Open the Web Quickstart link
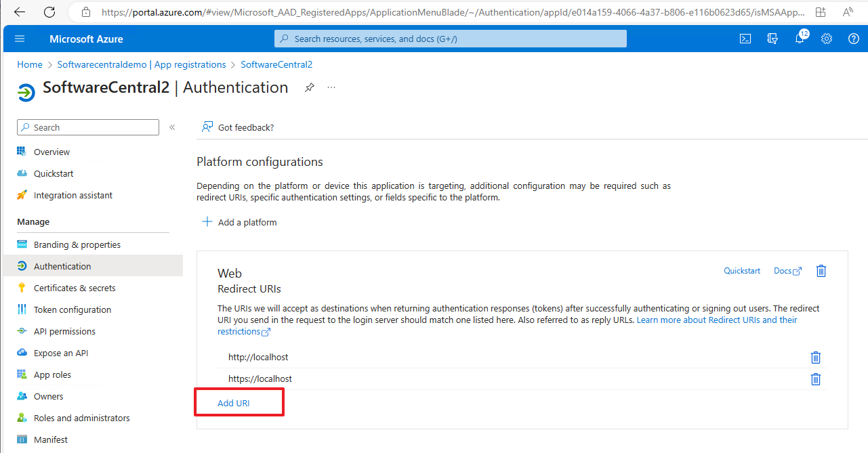This screenshot has width=868, height=453. coord(742,271)
